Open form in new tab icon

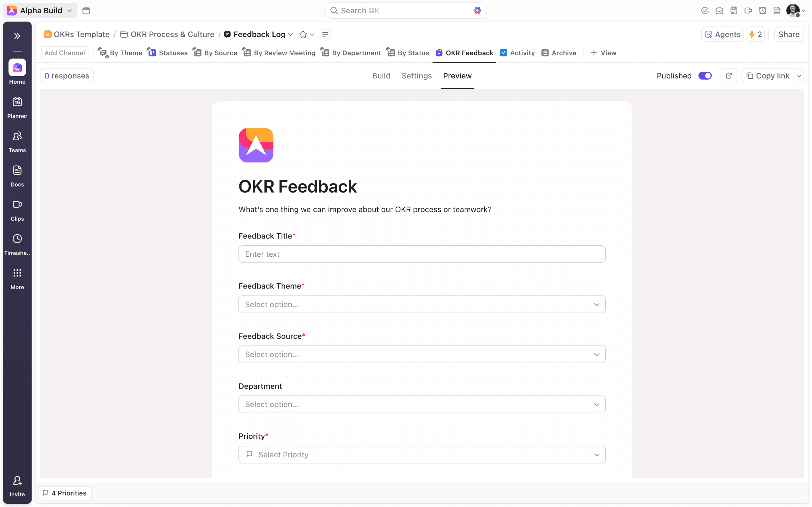coord(728,76)
